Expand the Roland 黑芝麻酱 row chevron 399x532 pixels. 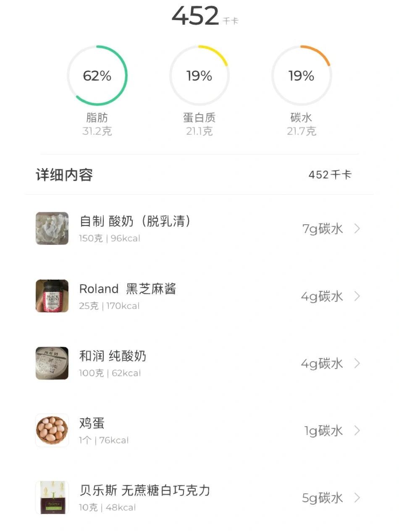point(357,296)
